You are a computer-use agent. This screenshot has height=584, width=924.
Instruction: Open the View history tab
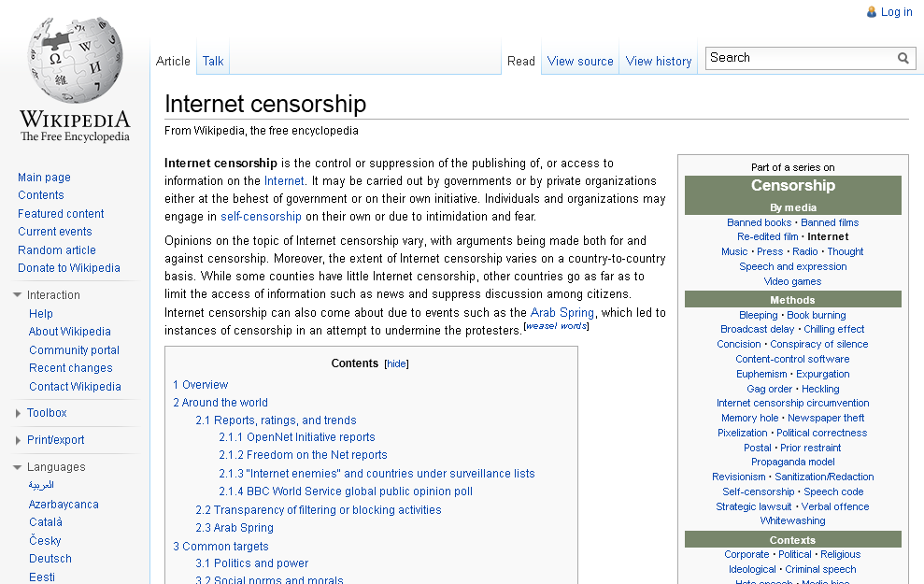(x=659, y=62)
